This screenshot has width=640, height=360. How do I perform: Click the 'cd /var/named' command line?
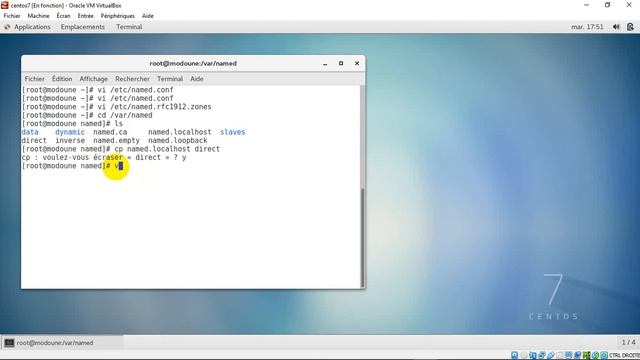pyautogui.click(x=87, y=116)
